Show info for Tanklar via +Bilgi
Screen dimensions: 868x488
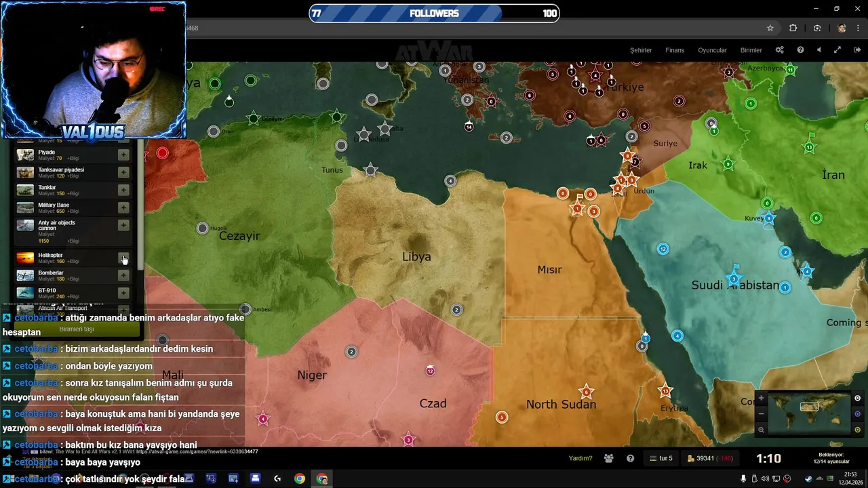coord(73,194)
